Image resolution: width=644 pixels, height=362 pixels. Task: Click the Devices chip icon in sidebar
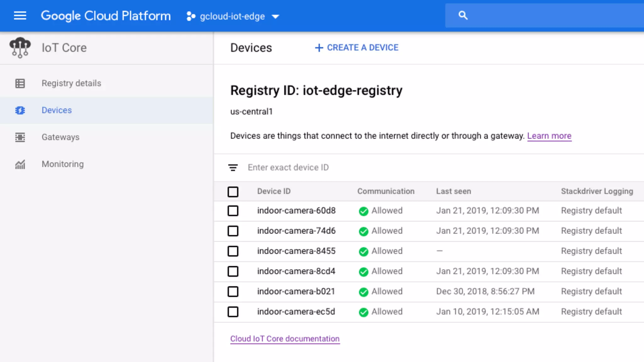pyautogui.click(x=20, y=110)
